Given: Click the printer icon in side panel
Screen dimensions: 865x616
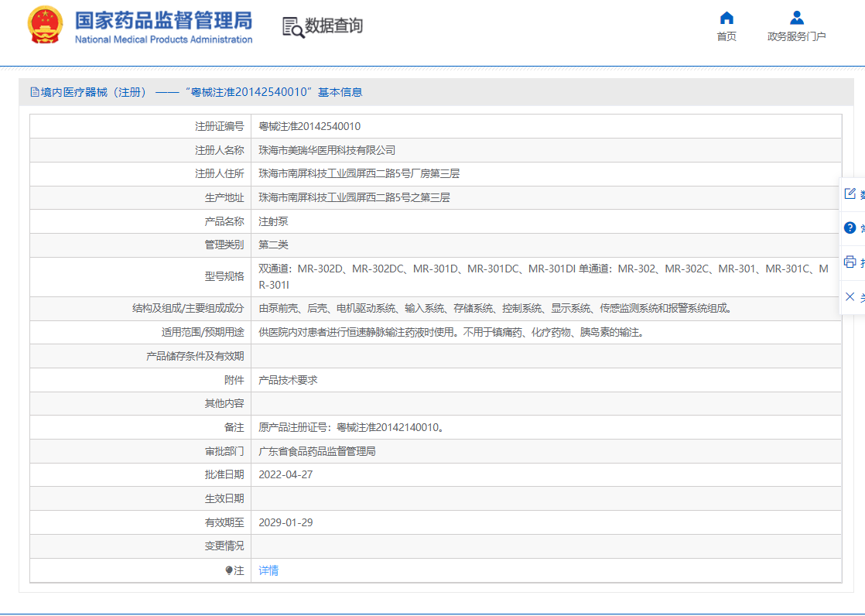Looking at the screenshot, I should coord(850,262).
